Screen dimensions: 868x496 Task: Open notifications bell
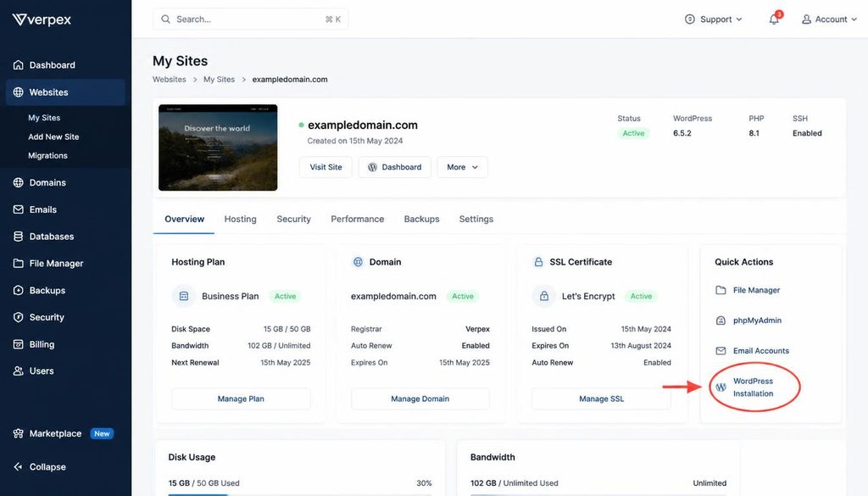click(774, 20)
